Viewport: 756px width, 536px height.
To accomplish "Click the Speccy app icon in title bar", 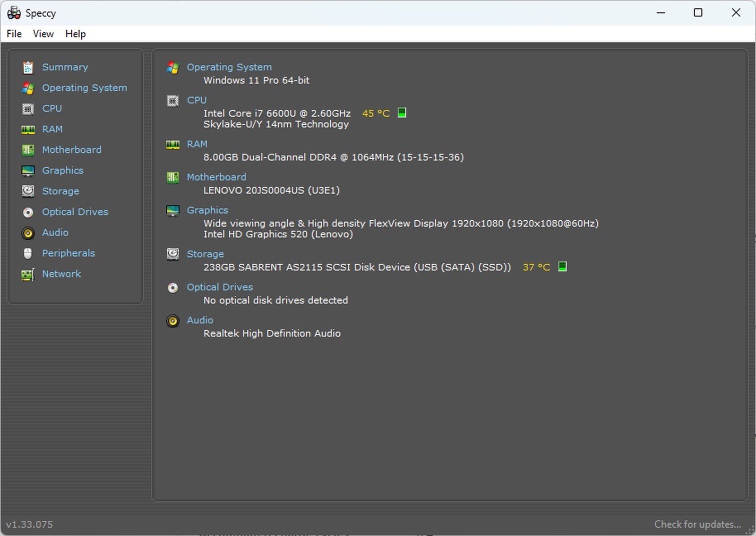I will click(14, 13).
